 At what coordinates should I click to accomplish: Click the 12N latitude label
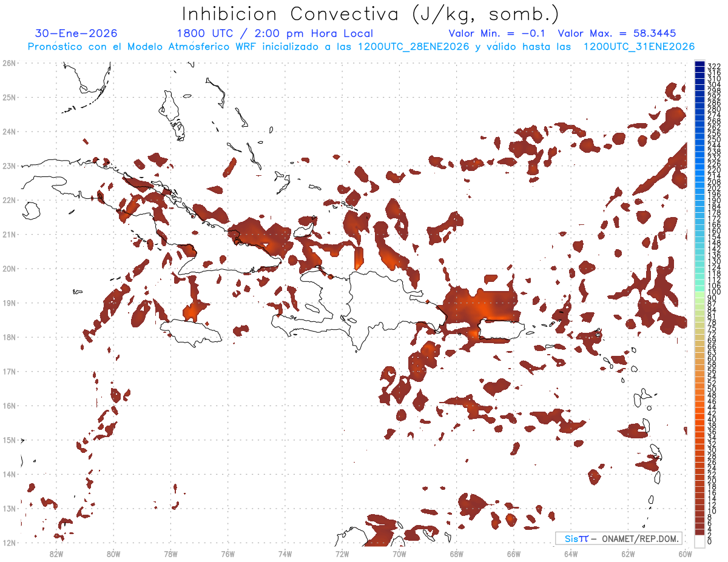tap(9, 543)
